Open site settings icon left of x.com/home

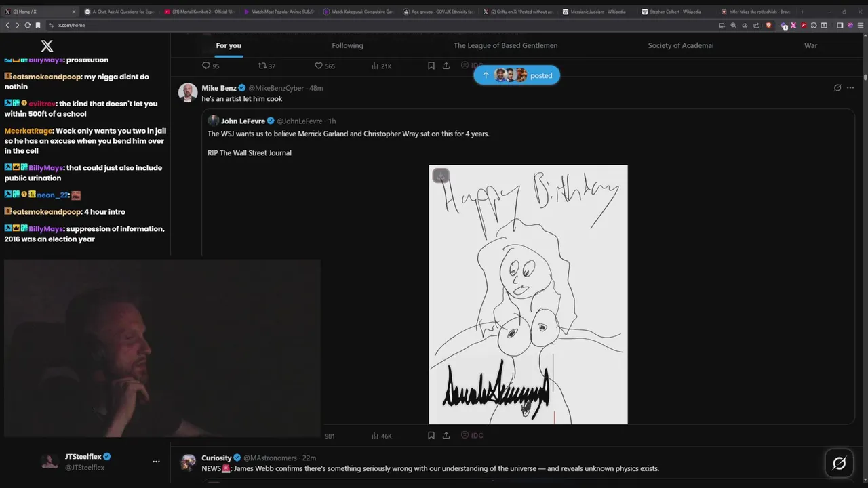pos(51,25)
